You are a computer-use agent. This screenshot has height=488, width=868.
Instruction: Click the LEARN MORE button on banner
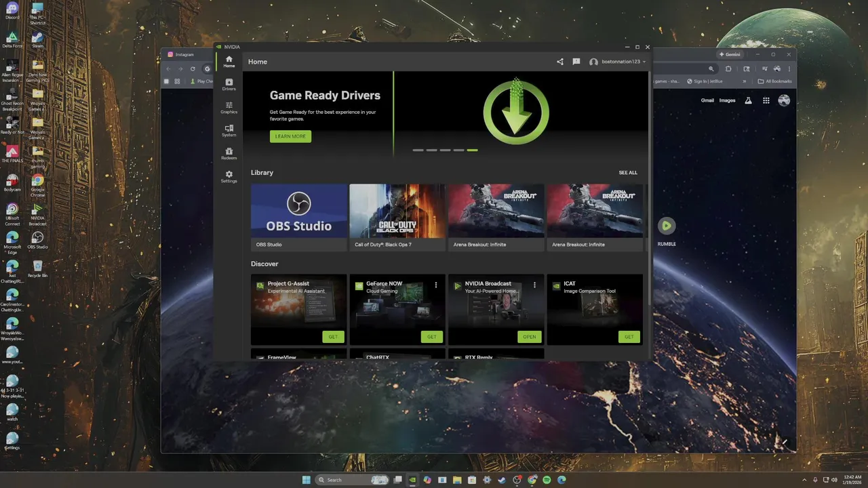[x=290, y=136]
